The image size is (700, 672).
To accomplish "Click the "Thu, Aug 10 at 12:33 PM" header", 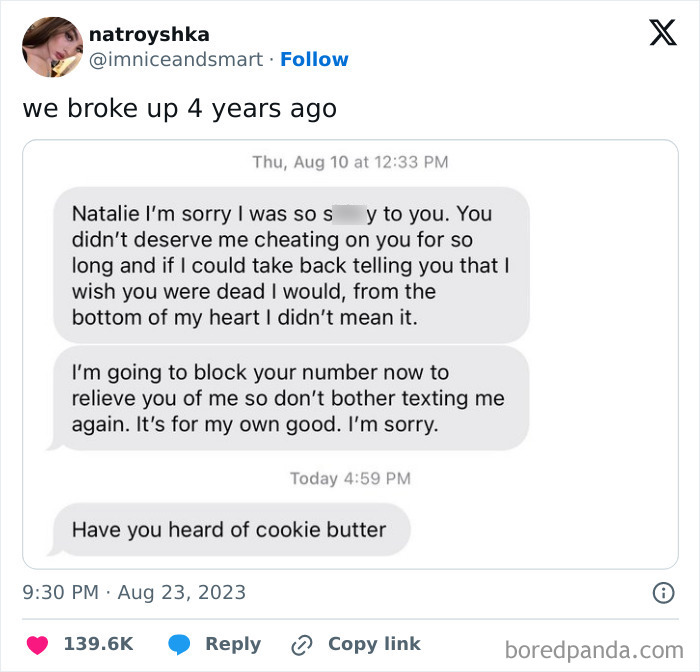I will [x=350, y=161].
